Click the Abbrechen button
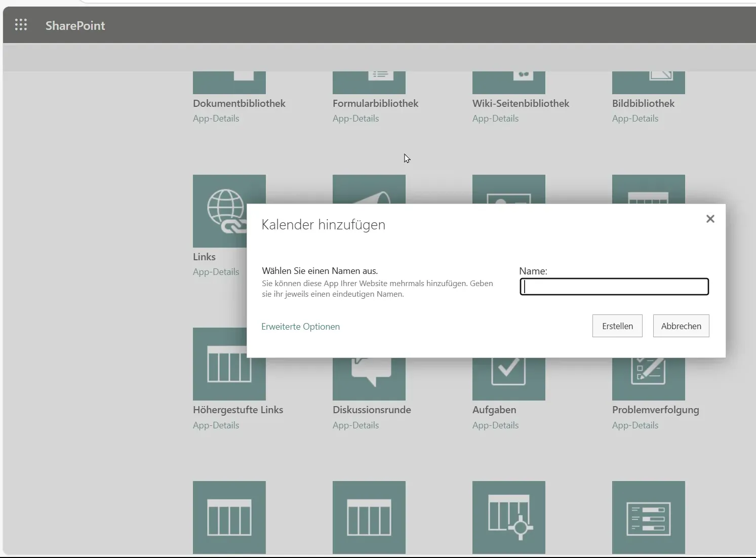756x558 pixels. coord(681,326)
